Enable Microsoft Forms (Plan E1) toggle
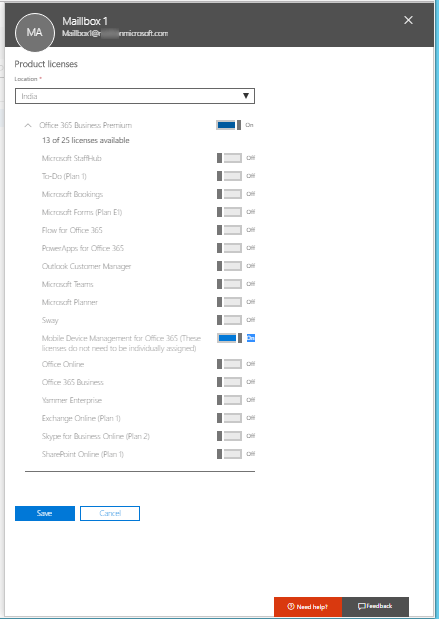 (x=229, y=212)
